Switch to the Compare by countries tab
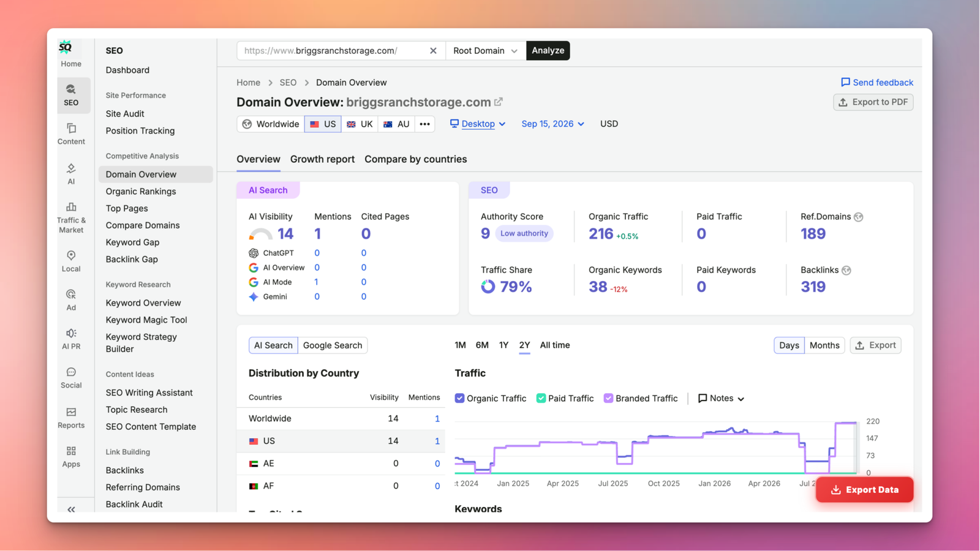The height and width of the screenshot is (551, 980). [415, 159]
